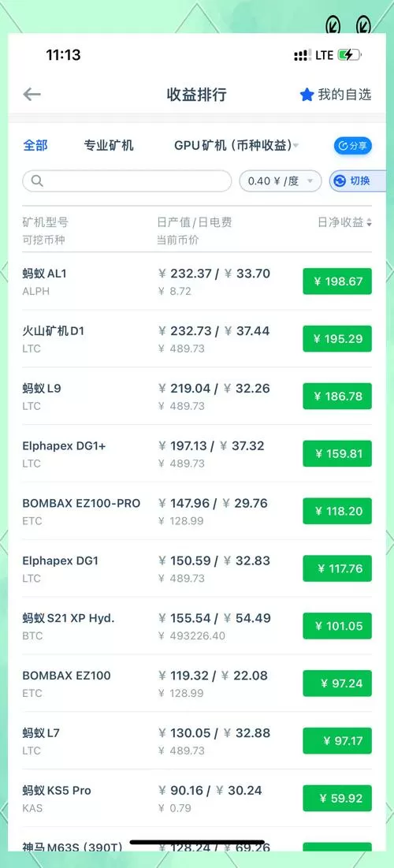Focus the miner search input field

[127, 181]
